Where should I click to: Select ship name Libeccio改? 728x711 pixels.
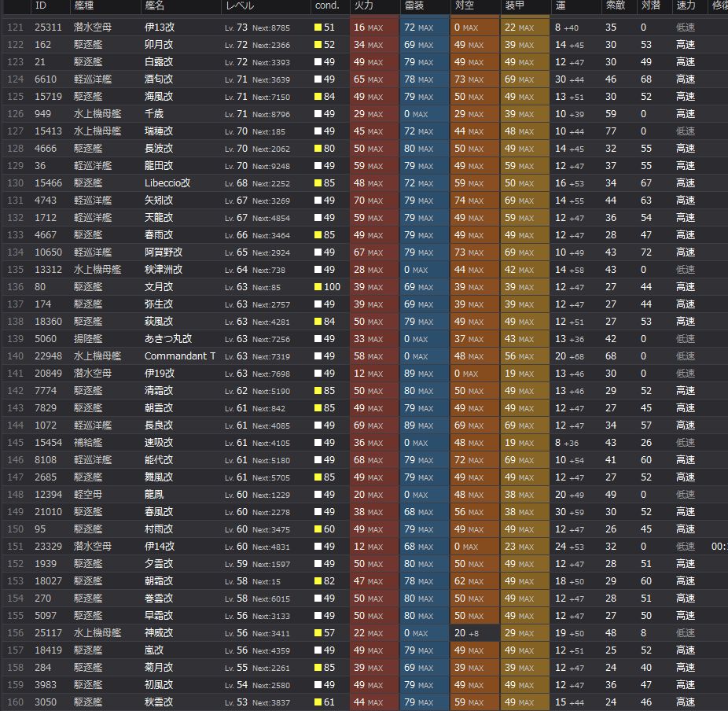(x=167, y=183)
